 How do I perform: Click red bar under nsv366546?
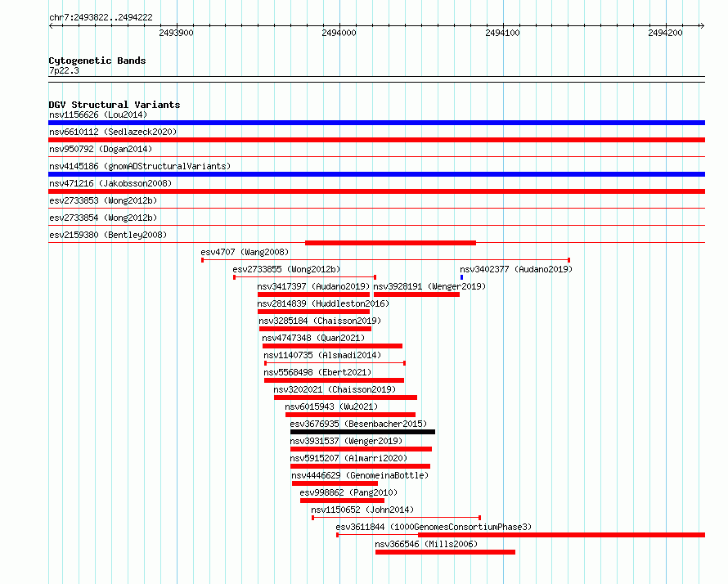tap(445, 552)
